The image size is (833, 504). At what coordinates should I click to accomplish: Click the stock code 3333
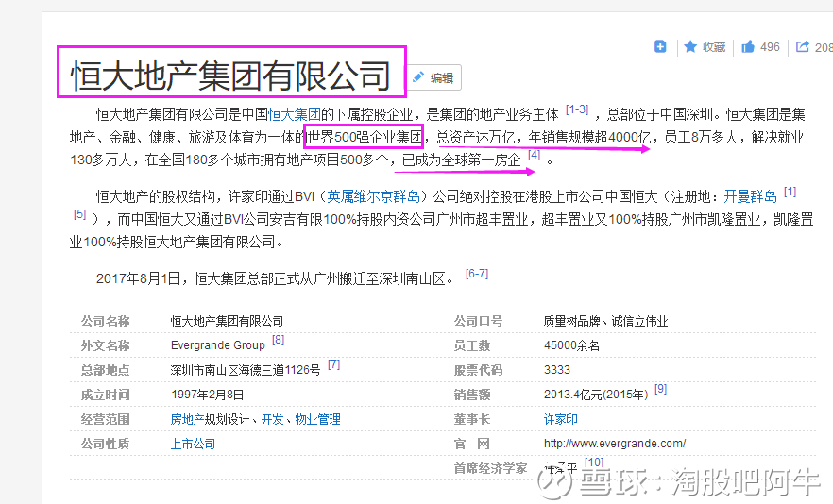557,370
